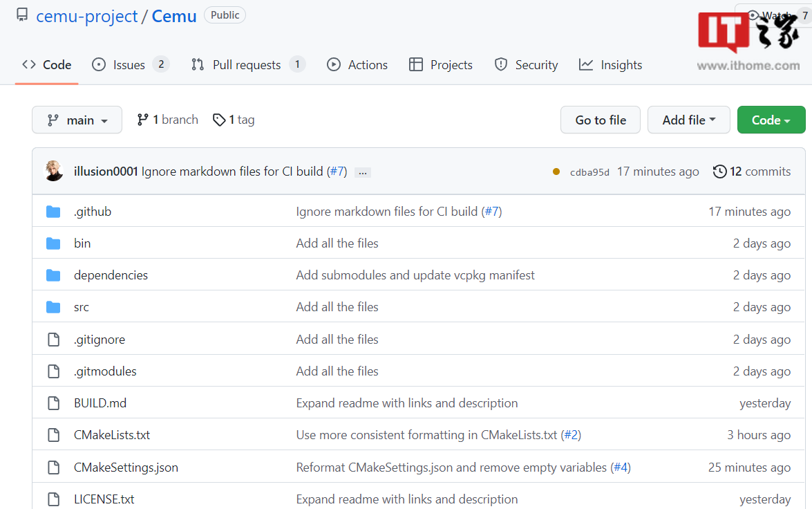View the 1 tag link

click(x=234, y=120)
